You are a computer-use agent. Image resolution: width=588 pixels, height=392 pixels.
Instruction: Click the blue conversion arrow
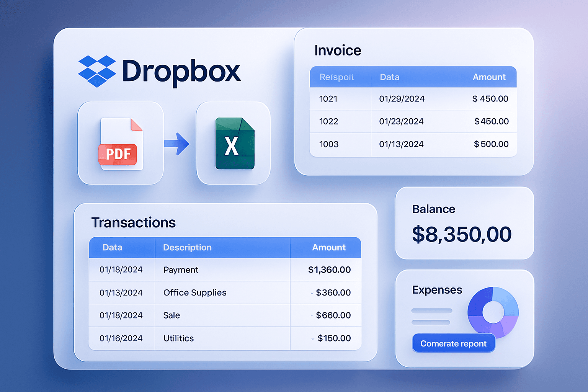[176, 144]
